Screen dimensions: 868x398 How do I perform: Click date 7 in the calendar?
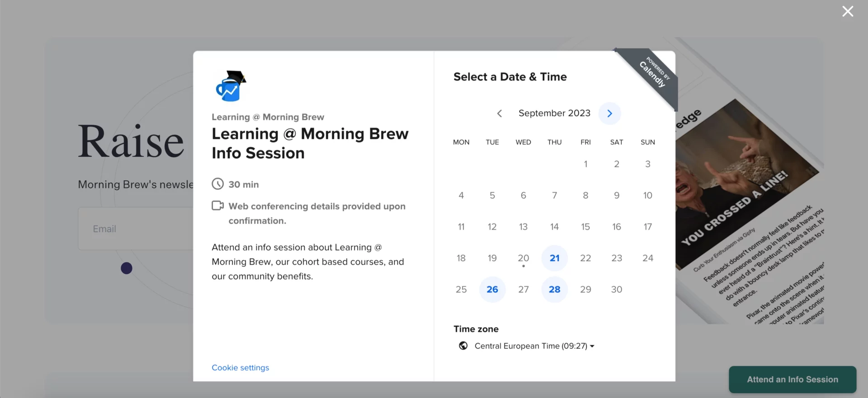click(x=555, y=195)
